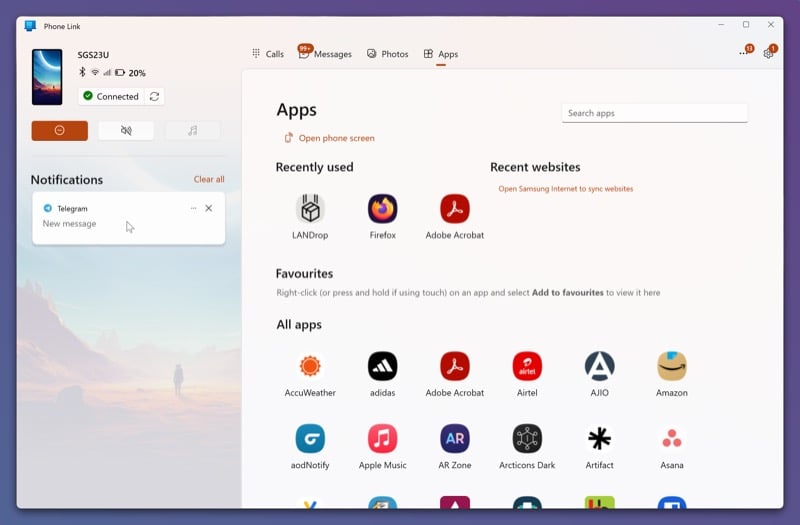
Task: Open the Telegram New message notification
Action: [x=129, y=218]
